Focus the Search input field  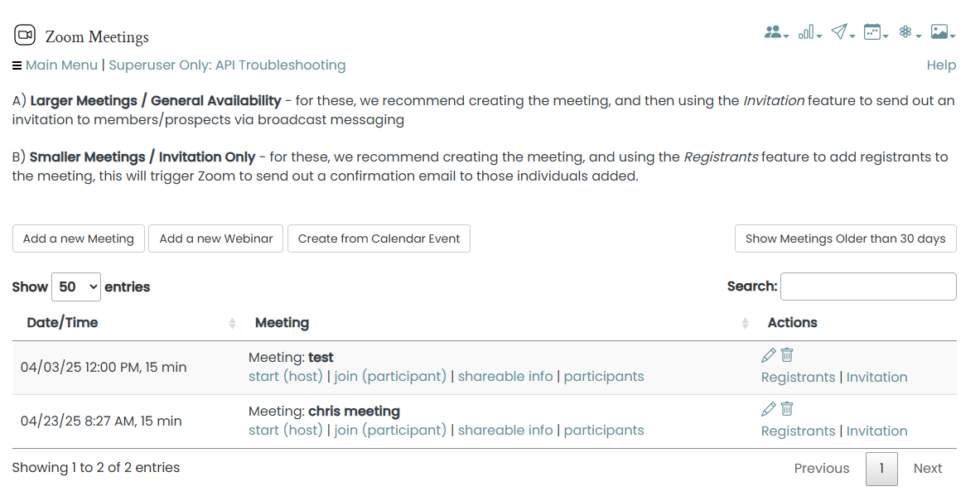868,286
